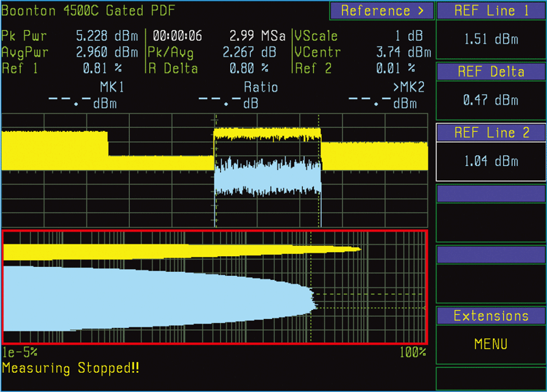Image resolution: width=547 pixels, height=392 pixels.
Task: Click the light blue gated waveform trace
Action: [x=267, y=176]
